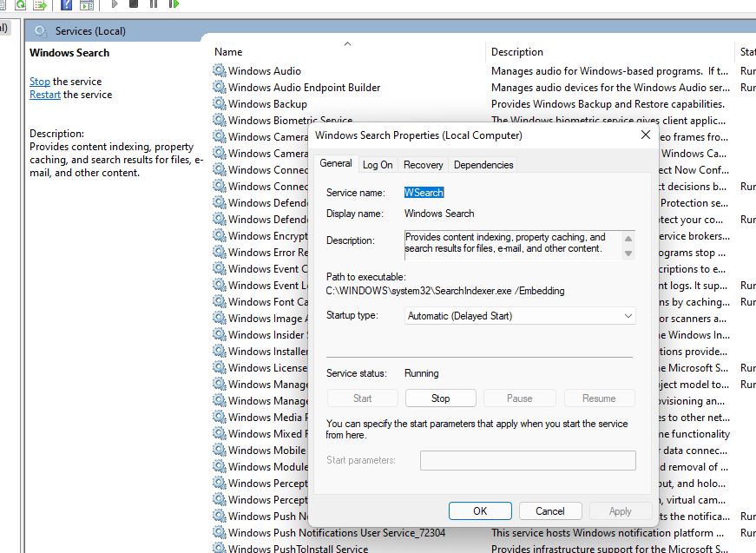Click the Properties icon in the toolbar
This screenshot has height=553, width=756.
(x=3, y=6)
